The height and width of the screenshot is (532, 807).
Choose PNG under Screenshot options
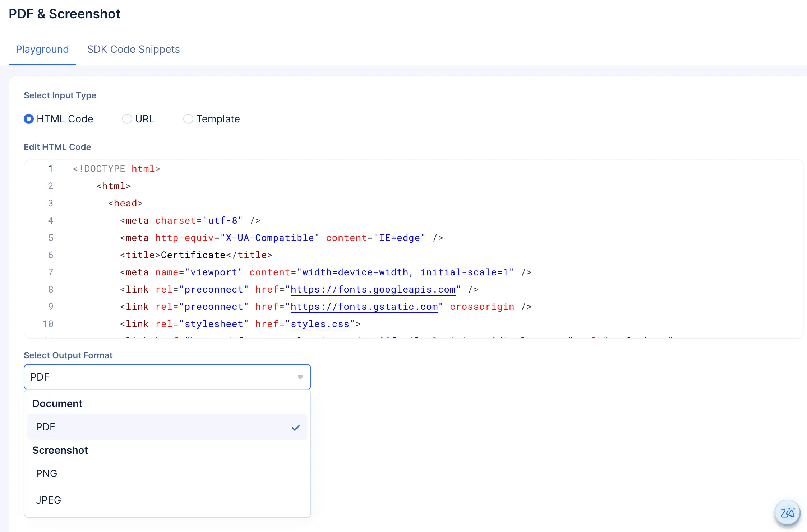[x=167, y=473]
